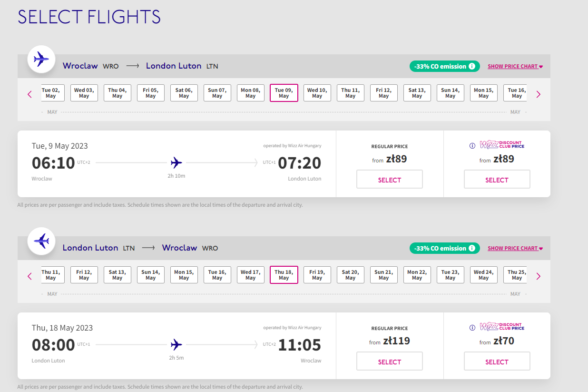Click info icon on return CO emission badge
Image resolution: width=588 pixels, height=392 pixels.
(472, 248)
